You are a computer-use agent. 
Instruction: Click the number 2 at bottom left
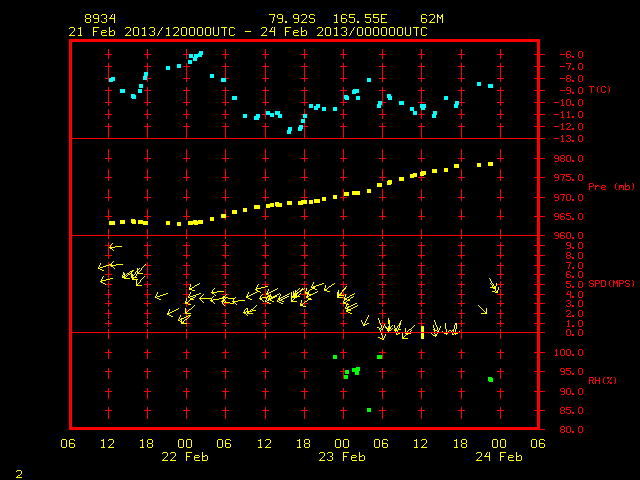(19, 474)
